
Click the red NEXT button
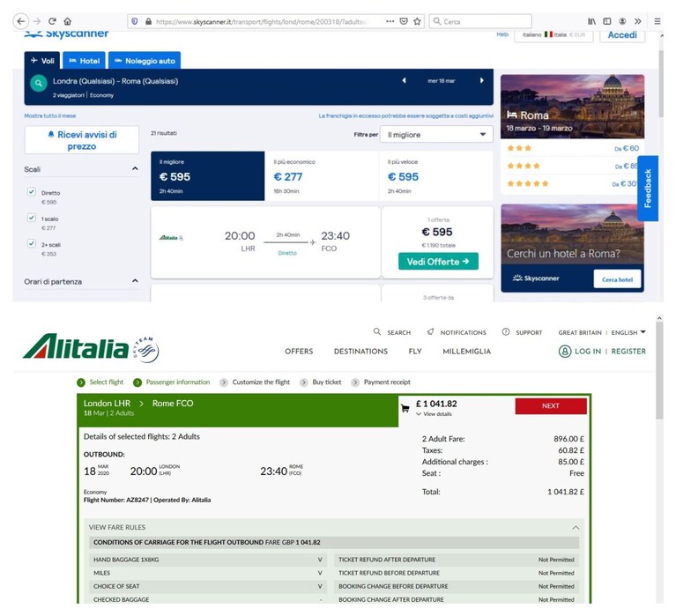(x=551, y=405)
